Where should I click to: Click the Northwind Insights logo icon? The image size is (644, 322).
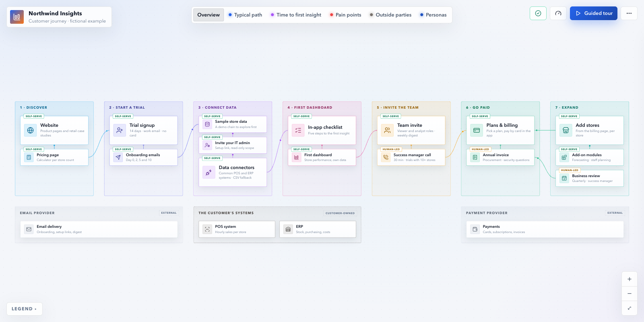pos(17,17)
